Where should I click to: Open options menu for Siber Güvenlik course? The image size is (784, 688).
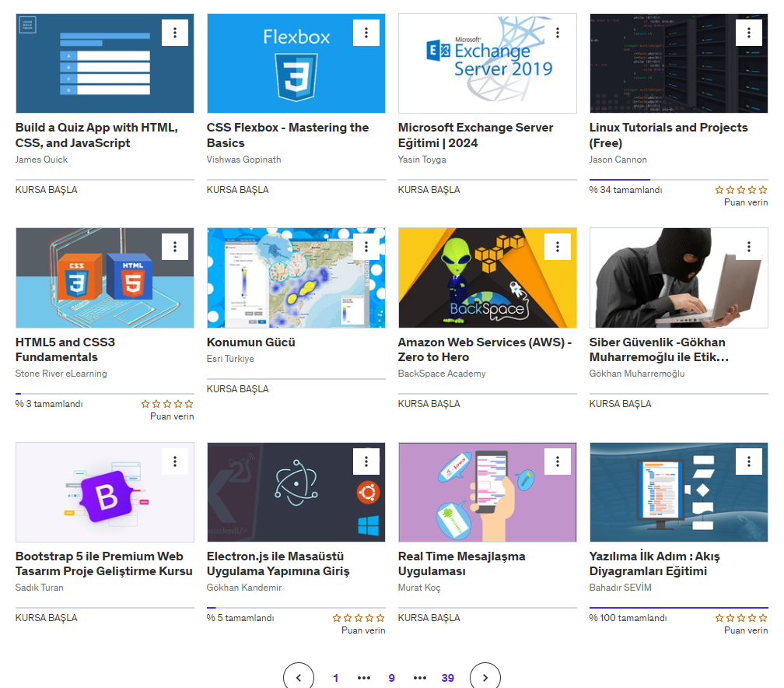pyautogui.click(x=748, y=247)
